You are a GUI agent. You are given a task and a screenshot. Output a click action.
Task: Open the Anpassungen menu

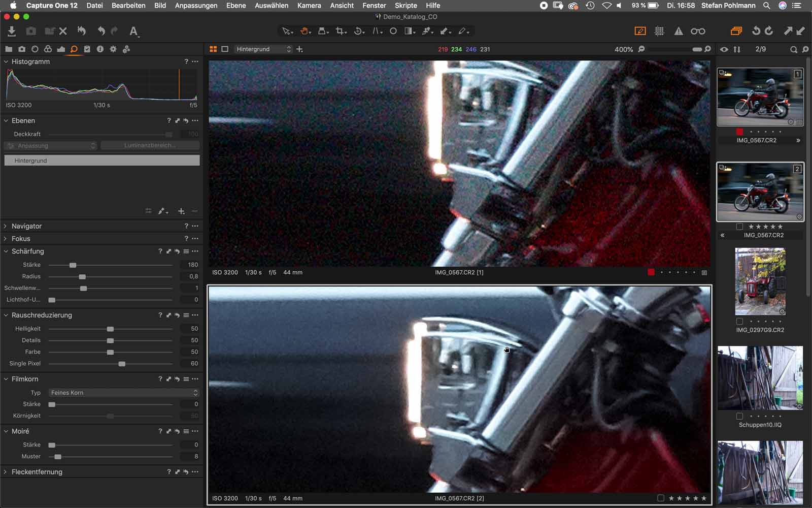tap(196, 6)
